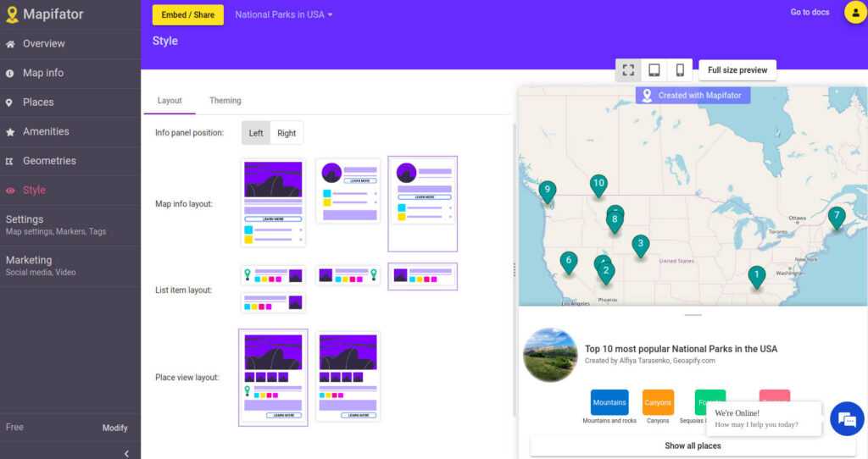
Task: Click map marker number 3
Action: point(641,245)
